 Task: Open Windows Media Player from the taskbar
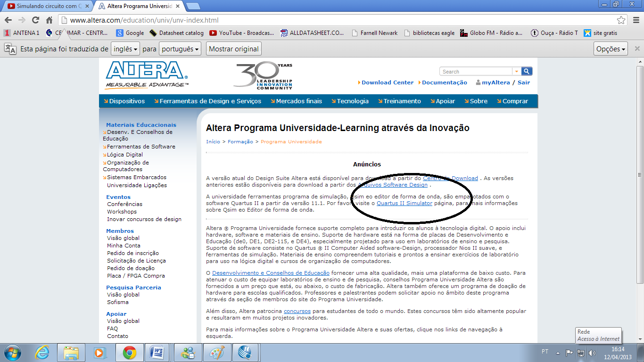99,352
